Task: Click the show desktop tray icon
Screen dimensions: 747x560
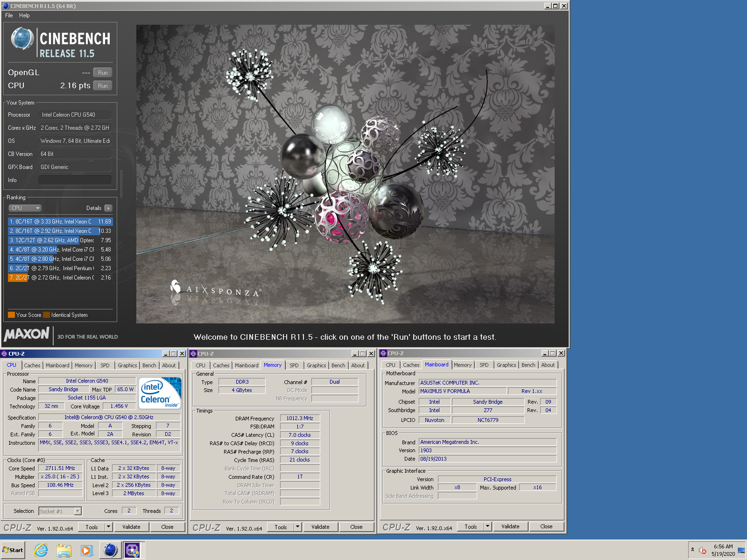Action: [x=741, y=550]
